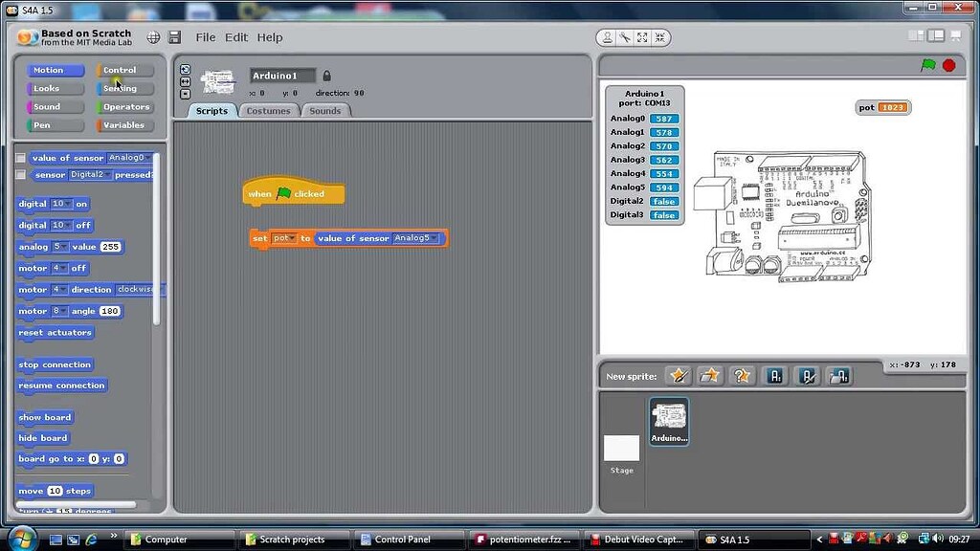Switch to the Costumes tab

269,110
